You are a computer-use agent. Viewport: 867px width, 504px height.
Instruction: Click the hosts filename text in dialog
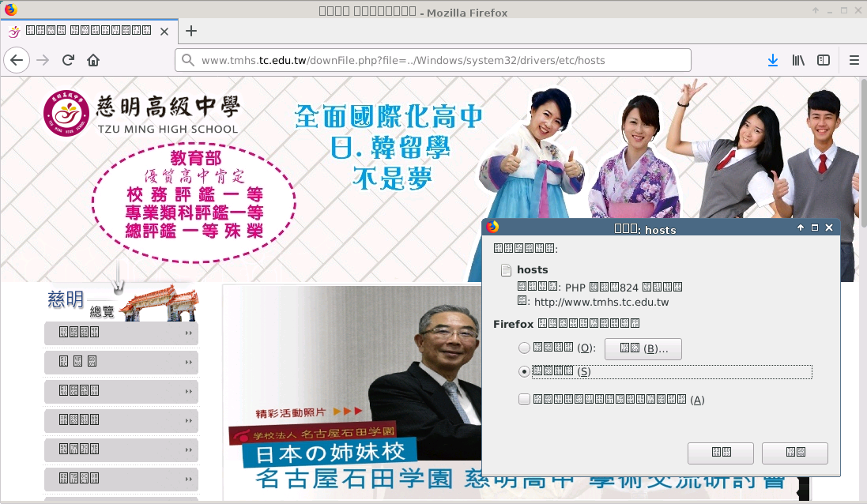[x=533, y=269]
